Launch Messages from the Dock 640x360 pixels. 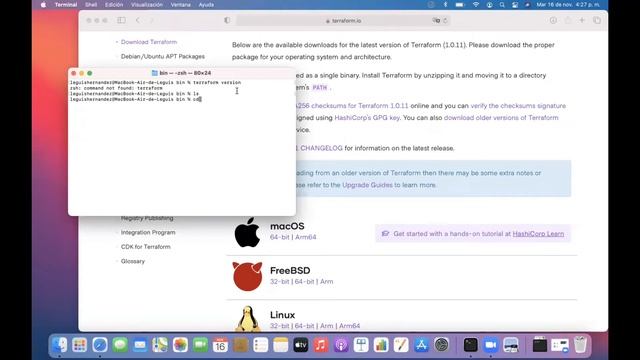coord(120,345)
